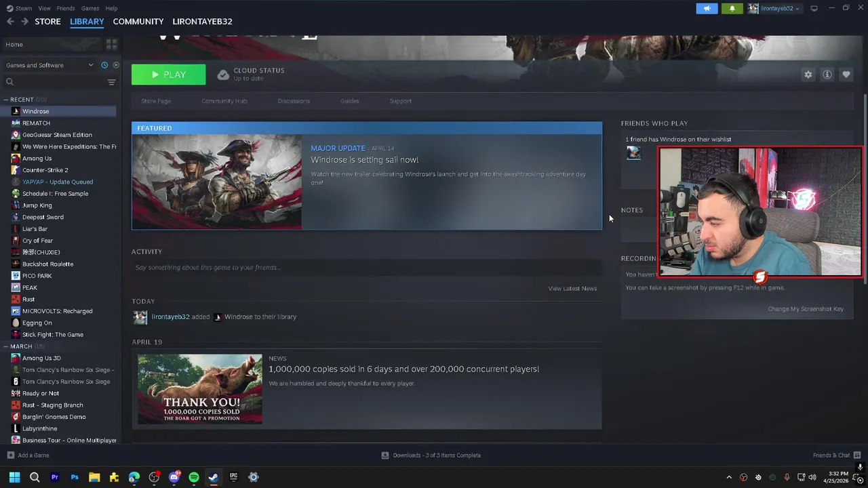Screen dimensions: 868x488
Task: Open the Store Page link
Action: 156,101
